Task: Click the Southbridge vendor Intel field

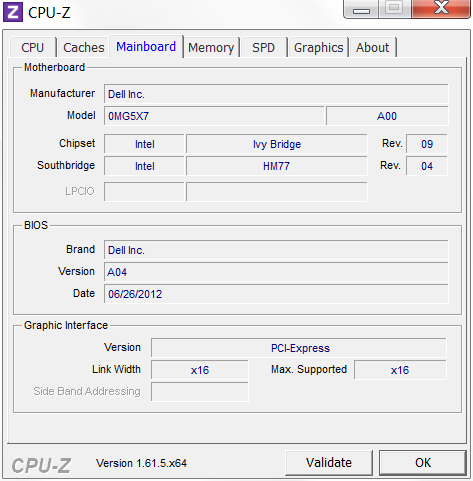Action: click(x=144, y=166)
